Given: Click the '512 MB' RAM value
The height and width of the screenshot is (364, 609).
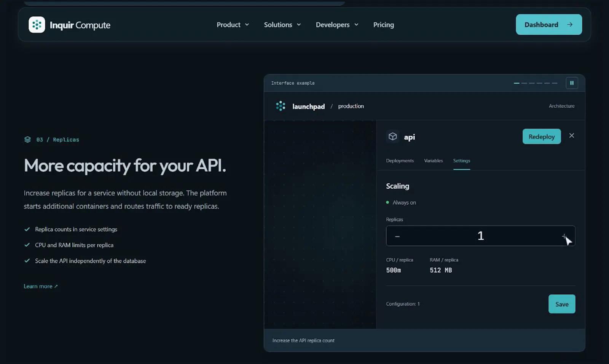Looking at the screenshot, I should tap(441, 270).
